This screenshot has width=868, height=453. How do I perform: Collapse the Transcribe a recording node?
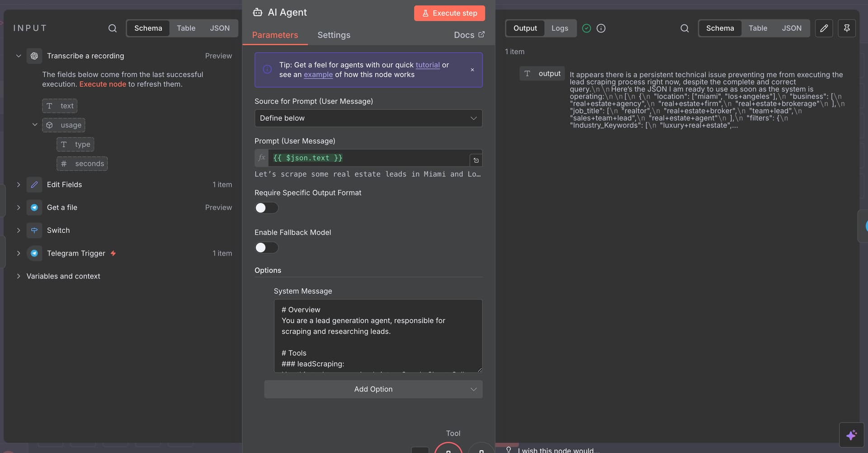(19, 56)
